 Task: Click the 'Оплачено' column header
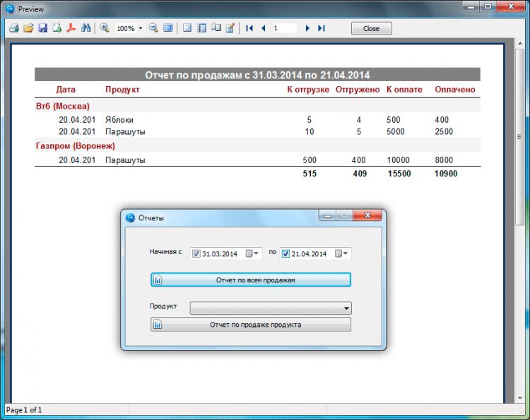[x=455, y=90]
